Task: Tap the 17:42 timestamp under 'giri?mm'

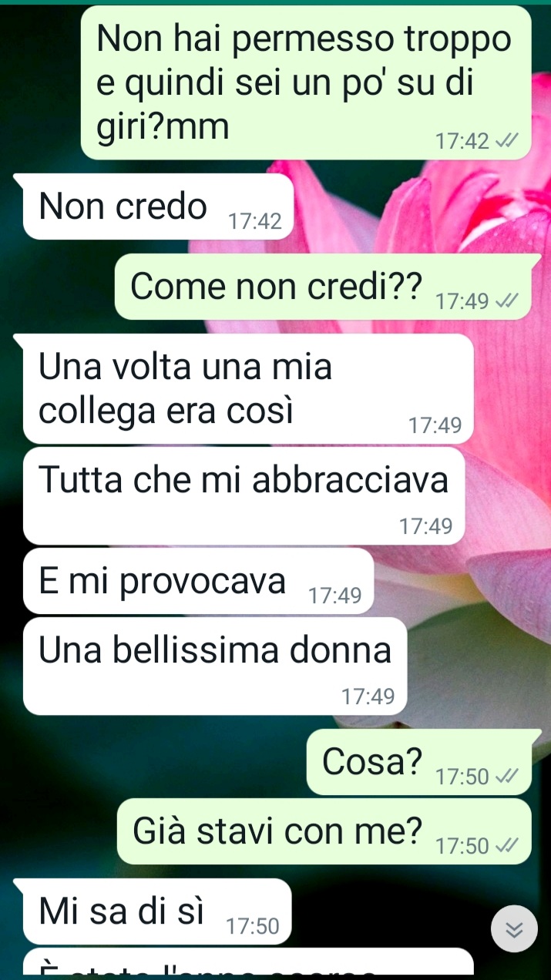Action: 462,142
